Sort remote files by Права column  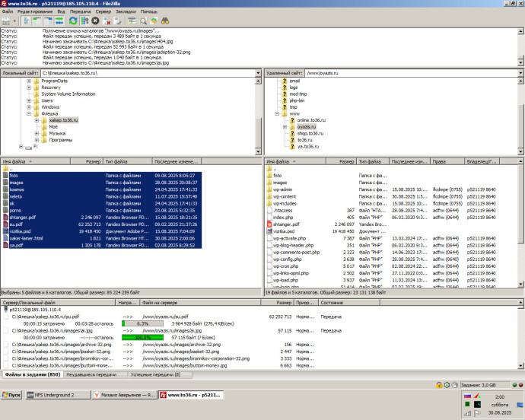(447, 161)
